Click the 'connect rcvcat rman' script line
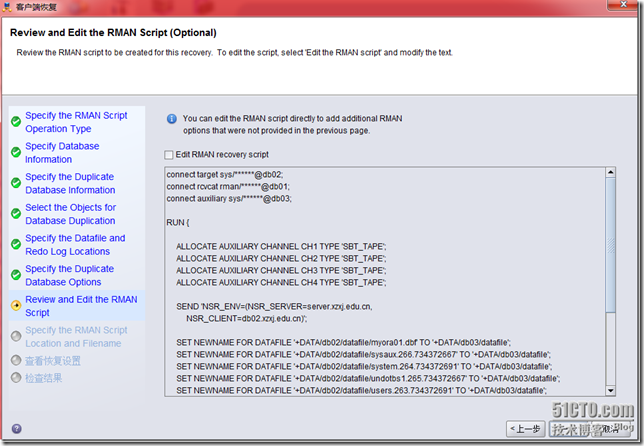This screenshot has height=446, width=644. point(228,186)
